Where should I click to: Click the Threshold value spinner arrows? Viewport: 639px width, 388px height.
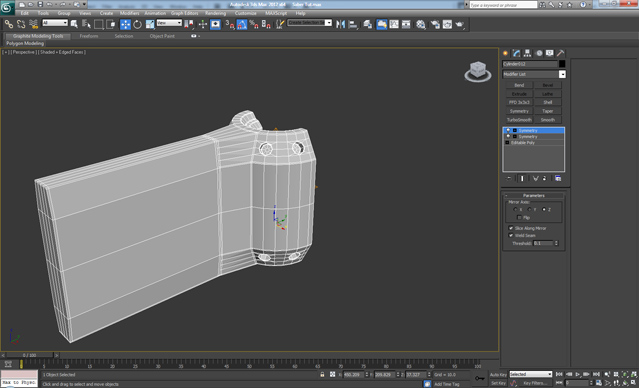(557, 243)
